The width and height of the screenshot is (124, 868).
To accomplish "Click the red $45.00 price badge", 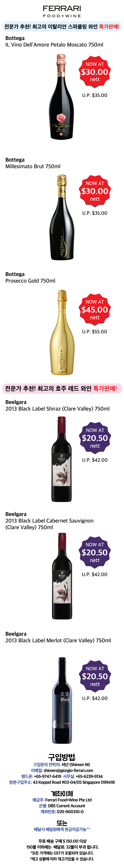I will click(95, 309).
